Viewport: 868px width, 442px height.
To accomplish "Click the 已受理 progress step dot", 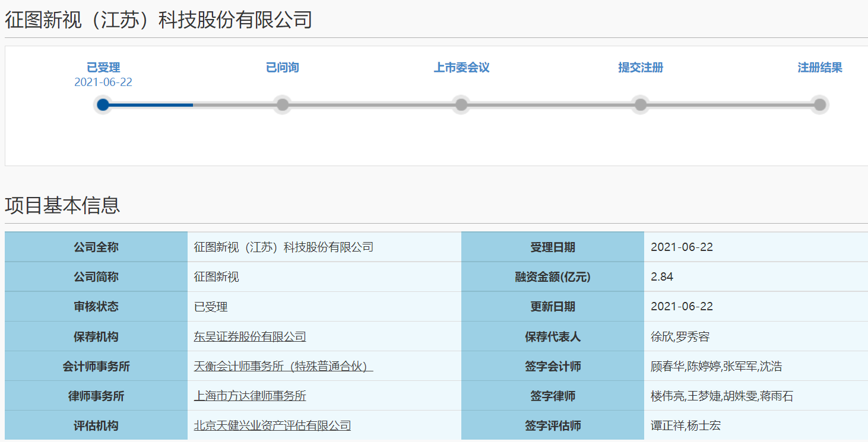I will [x=103, y=105].
